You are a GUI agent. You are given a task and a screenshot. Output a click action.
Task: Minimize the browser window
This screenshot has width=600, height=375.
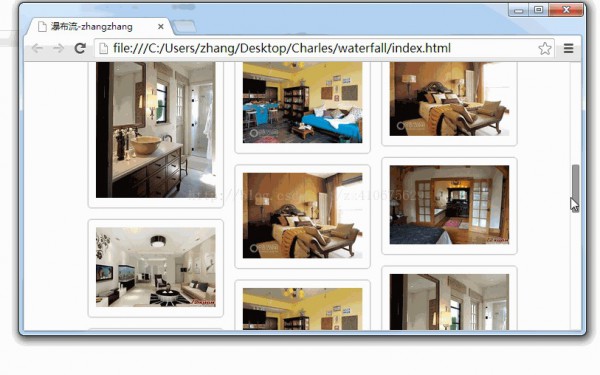click(518, 10)
